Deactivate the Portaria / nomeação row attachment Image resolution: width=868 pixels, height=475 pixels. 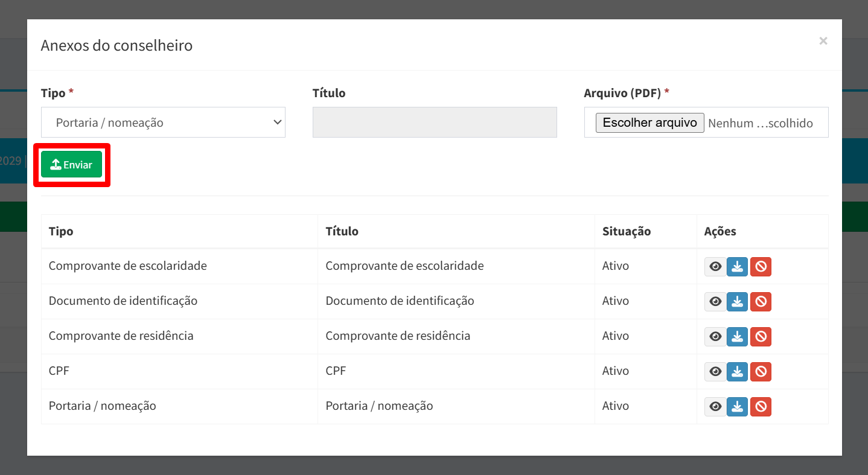coord(761,407)
